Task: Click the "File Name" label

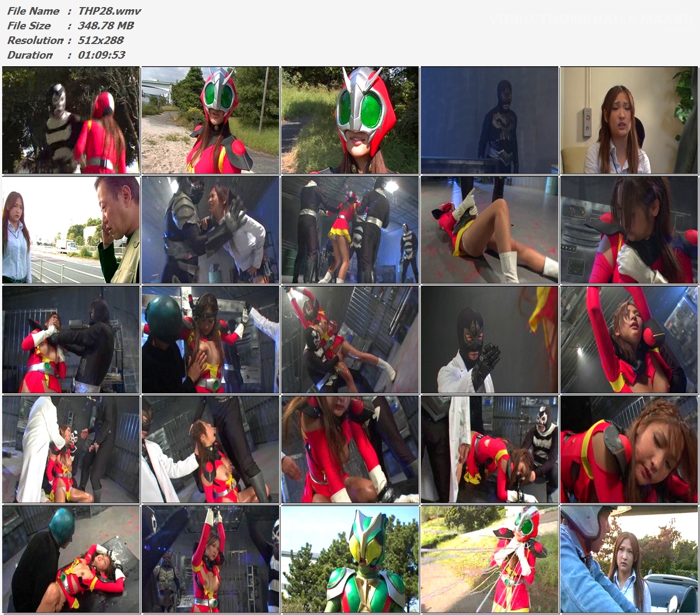Action: click(x=33, y=11)
